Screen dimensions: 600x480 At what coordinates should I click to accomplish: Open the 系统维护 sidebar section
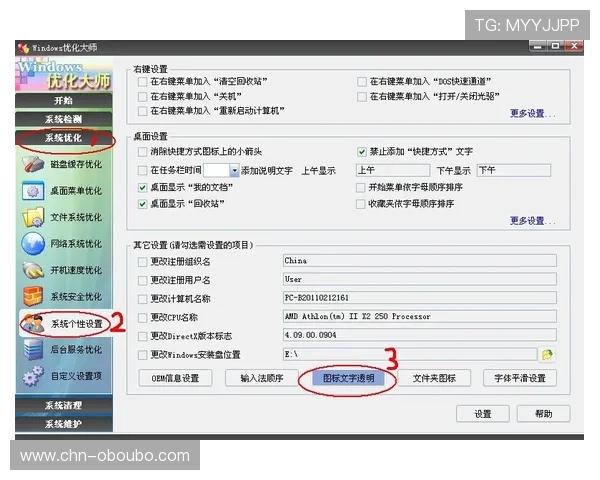64,424
